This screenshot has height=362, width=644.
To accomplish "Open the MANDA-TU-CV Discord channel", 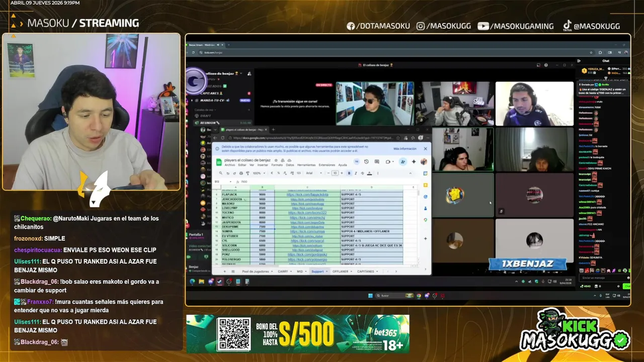I will pos(221,101).
